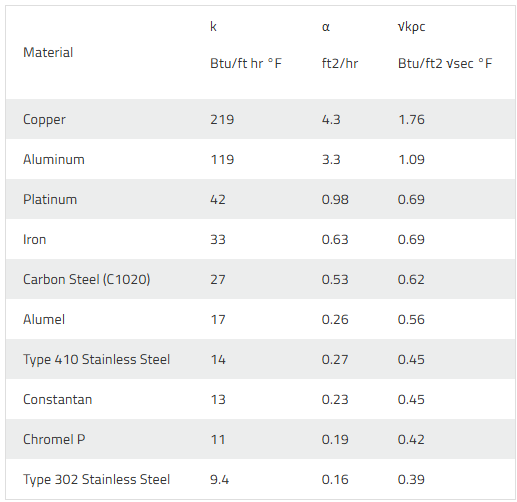Image resolution: width=517 pixels, height=502 pixels.
Task: Click the Btu/ft hr °F unit header
Action: [x=246, y=63]
